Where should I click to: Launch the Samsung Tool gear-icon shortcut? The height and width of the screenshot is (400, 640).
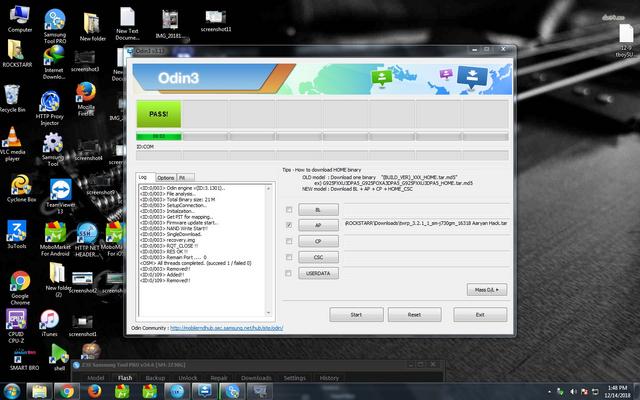click(53, 150)
